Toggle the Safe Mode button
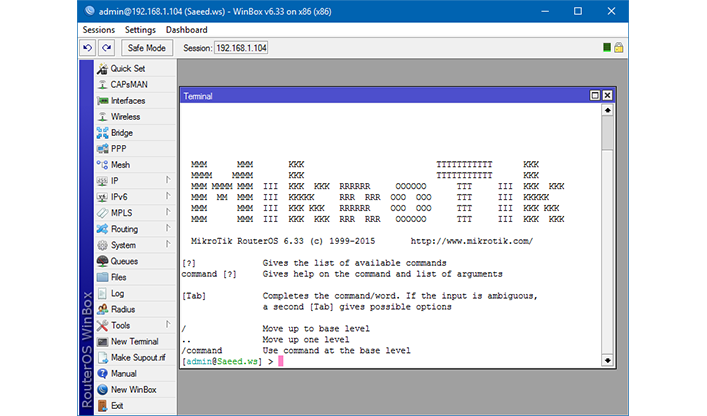The height and width of the screenshot is (416, 707). pyautogui.click(x=147, y=47)
